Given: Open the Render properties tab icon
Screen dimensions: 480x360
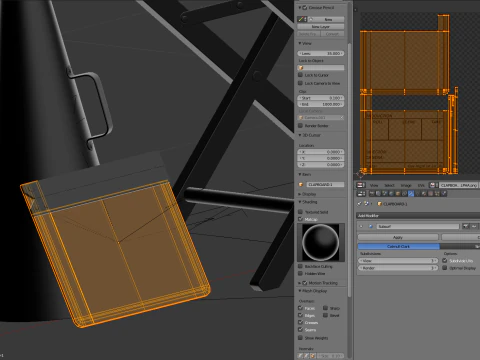Looking at the screenshot, I should pos(372,193).
